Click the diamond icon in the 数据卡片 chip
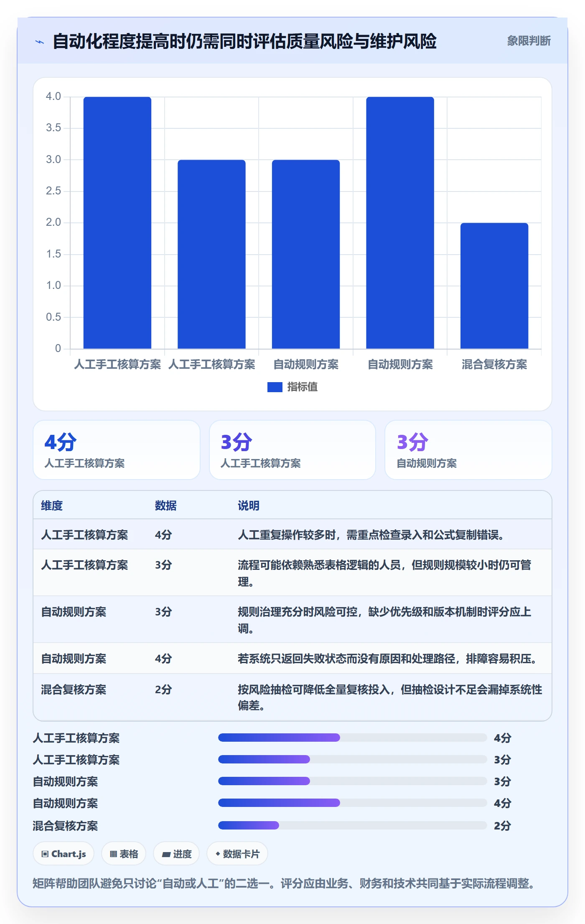This screenshot has width=585, height=924. click(x=218, y=854)
